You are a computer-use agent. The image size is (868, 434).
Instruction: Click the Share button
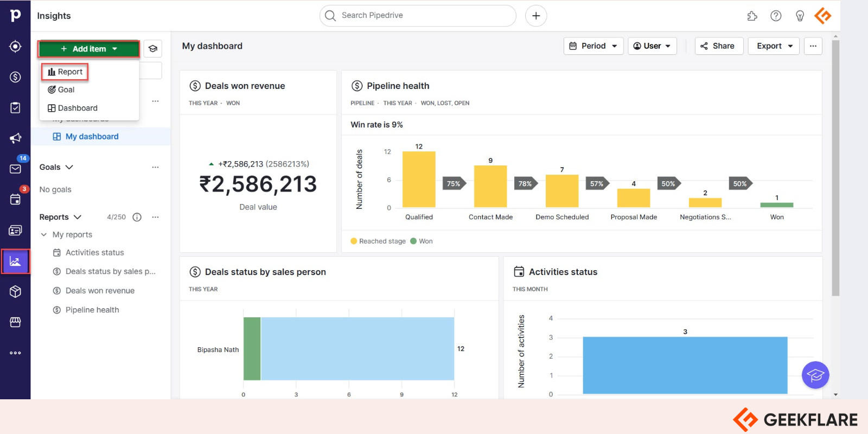718,46
